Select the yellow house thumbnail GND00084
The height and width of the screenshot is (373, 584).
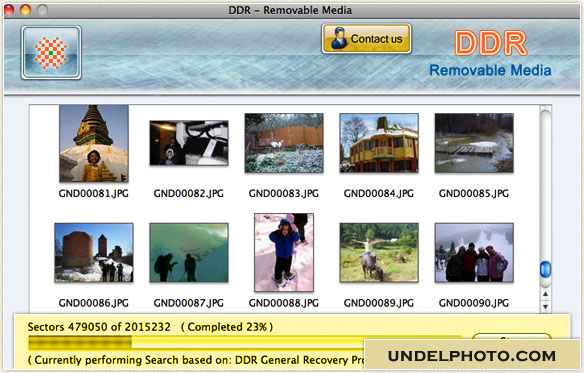(379, 143)
